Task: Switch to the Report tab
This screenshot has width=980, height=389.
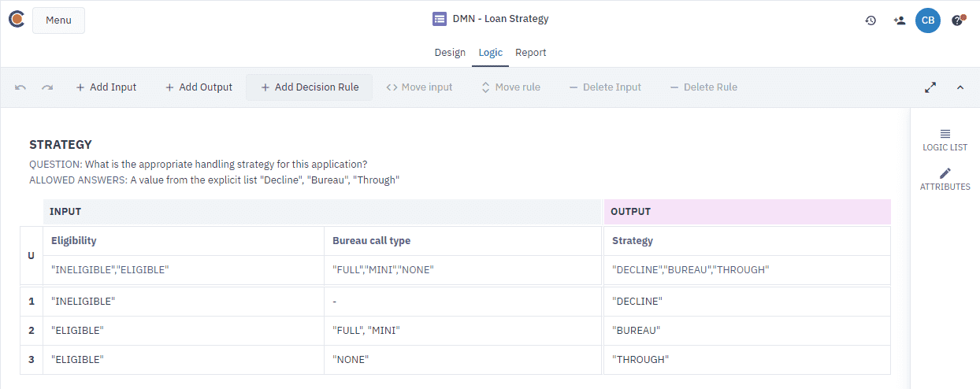Action: pos(530,53)
